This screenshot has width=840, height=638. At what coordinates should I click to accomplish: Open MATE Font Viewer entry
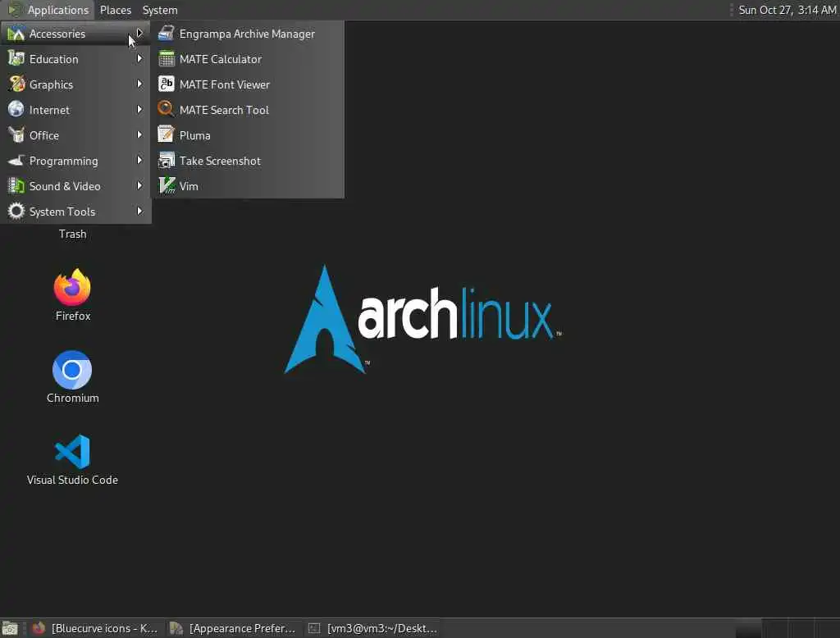(x=248, y=84)
